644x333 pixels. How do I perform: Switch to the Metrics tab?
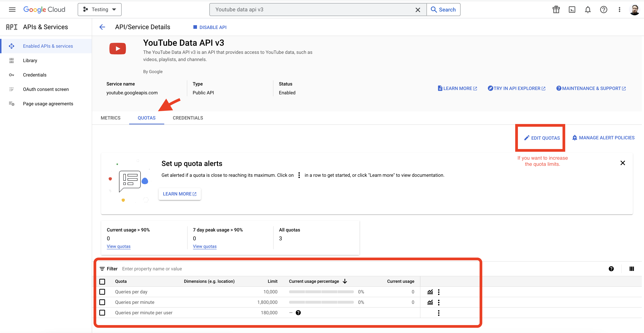coord(110,118)
